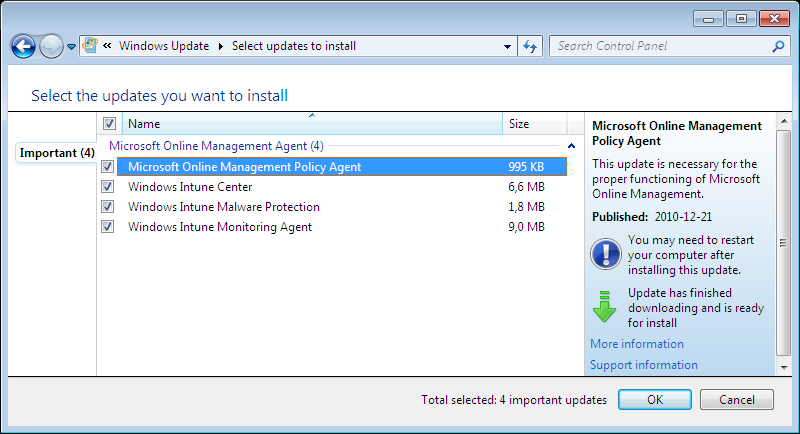The height and width of the screenshot is (434, 800).
Task: Open the More information link
Action: point(637,344)
